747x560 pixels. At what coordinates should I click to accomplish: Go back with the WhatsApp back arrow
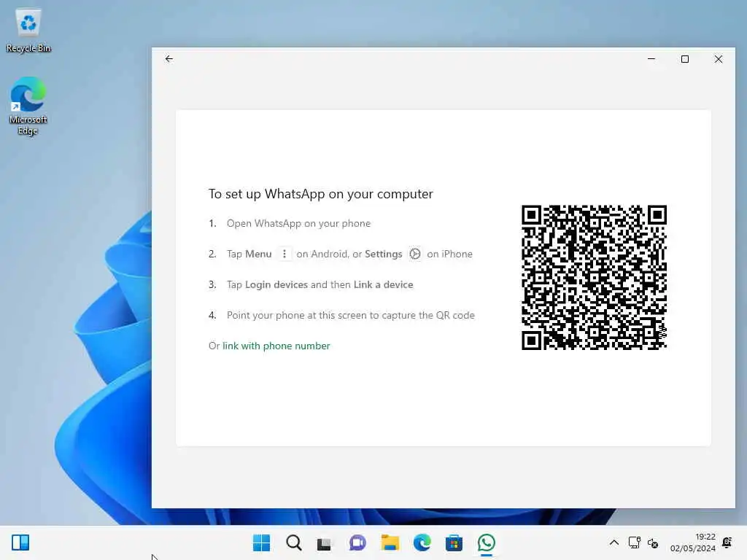[x=169, y=59]
